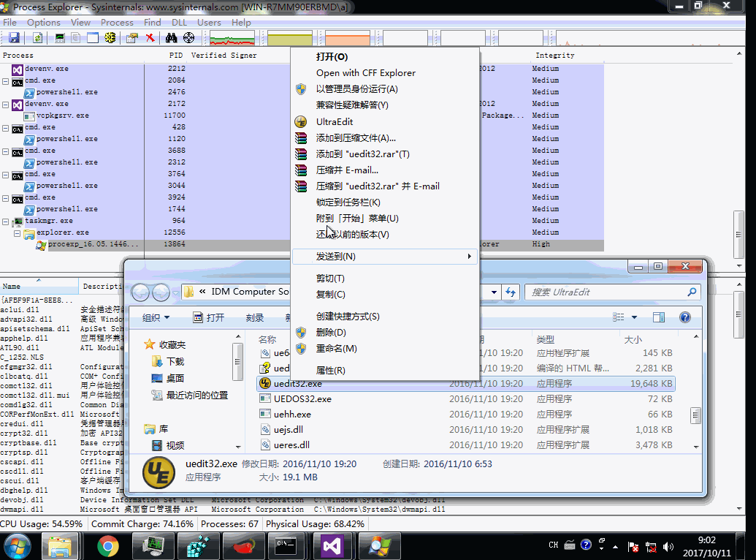Collapse the taskmgr.exe process tree node
Screen dimensions: 756x560
(x=5, y=222)
